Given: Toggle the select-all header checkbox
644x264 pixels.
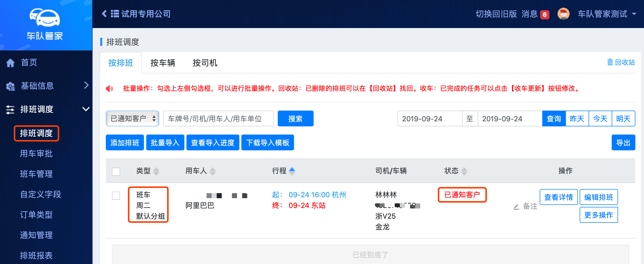Looking at the screenshot, I should click(x=116, y=171).
